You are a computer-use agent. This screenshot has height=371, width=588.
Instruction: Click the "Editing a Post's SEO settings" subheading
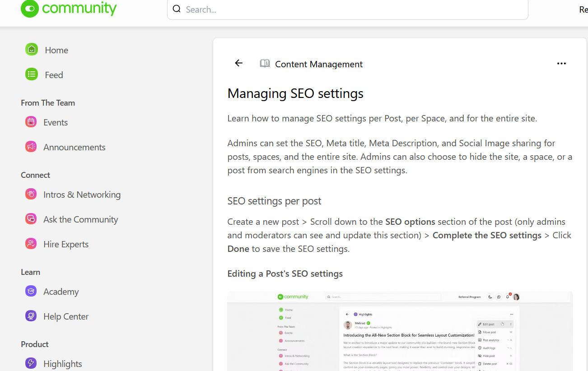[x=285, y=274]
